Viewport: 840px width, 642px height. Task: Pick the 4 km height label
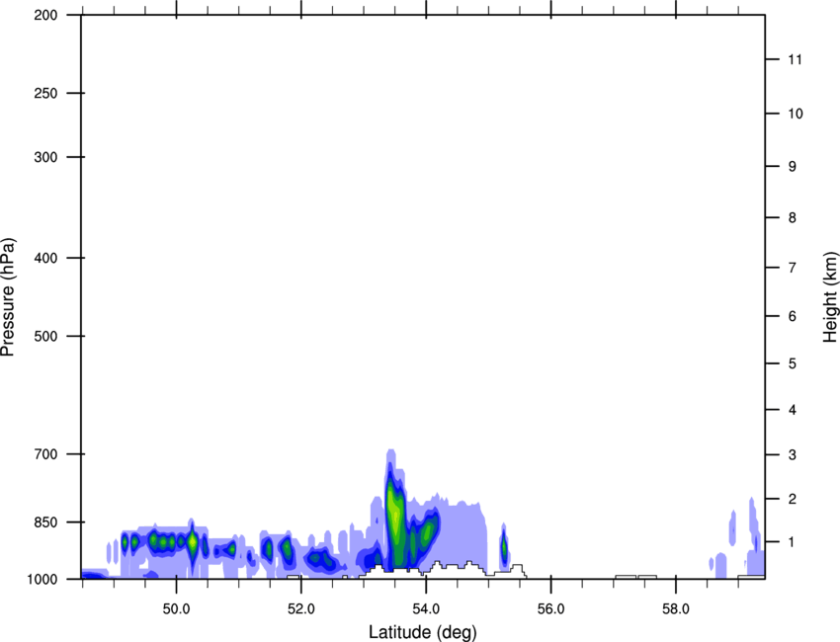coord(793,410)
